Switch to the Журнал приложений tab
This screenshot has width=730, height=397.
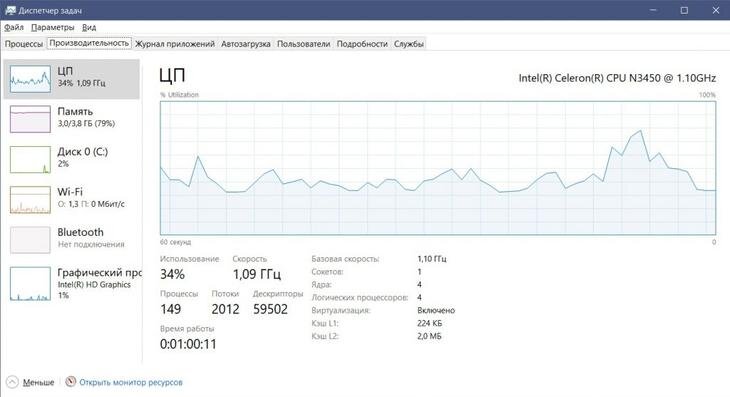click(x=175, y=44)
